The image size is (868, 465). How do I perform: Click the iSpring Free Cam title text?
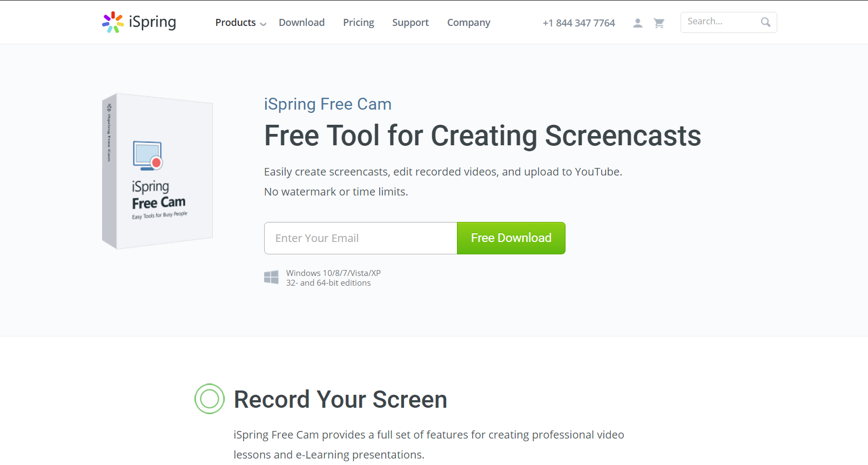pos(328,104)
